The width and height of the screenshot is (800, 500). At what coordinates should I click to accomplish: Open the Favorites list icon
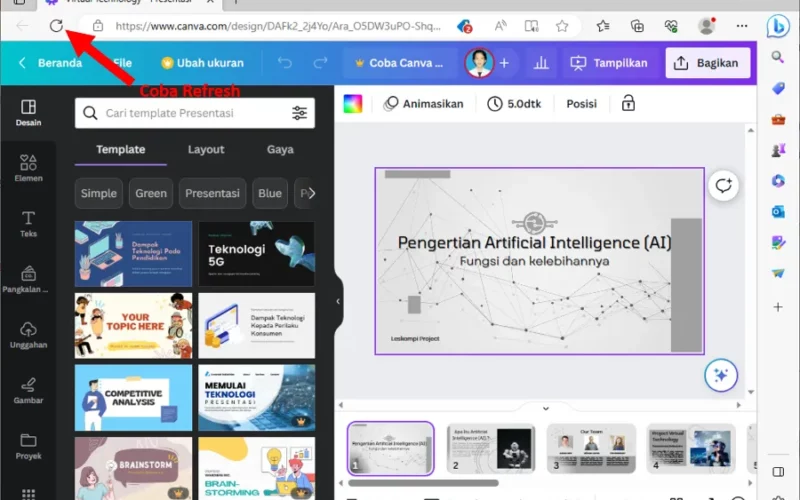[x=603, y=26]
